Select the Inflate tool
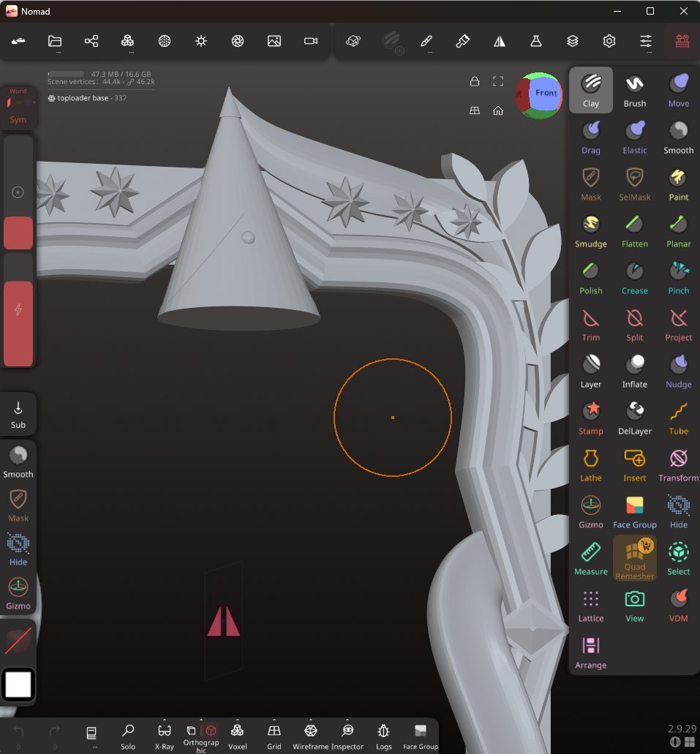 (x=635, y=372)
